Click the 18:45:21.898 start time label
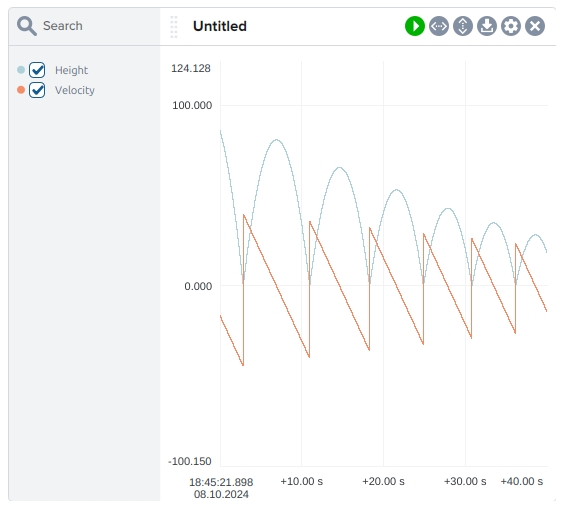Screen dimensions: 566x509 click(x=221, y=482)
